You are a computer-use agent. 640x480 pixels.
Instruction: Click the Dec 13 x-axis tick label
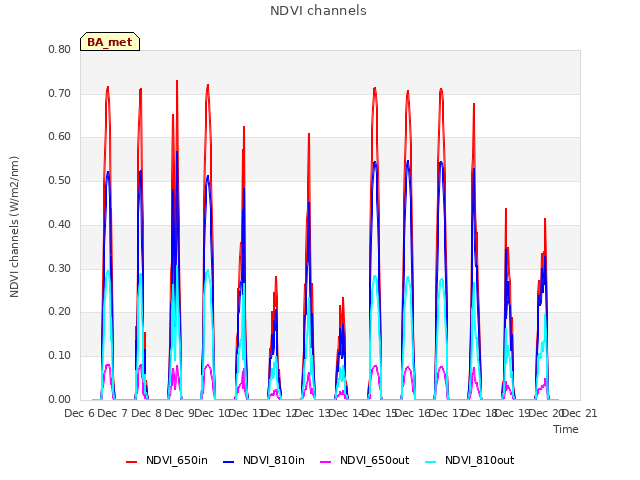tap(313, 413)
